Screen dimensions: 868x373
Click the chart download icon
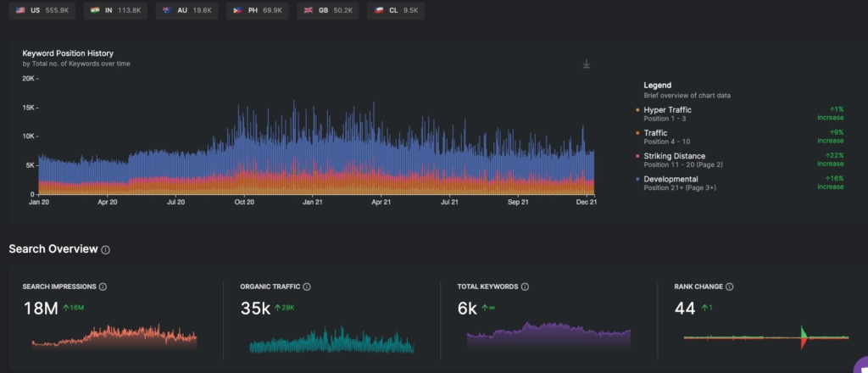(x=586, y=64)
